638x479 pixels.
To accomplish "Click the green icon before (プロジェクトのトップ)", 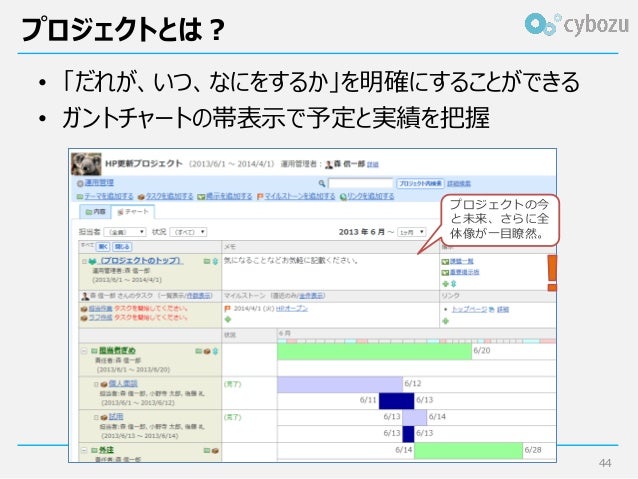I will coord(93,262).
